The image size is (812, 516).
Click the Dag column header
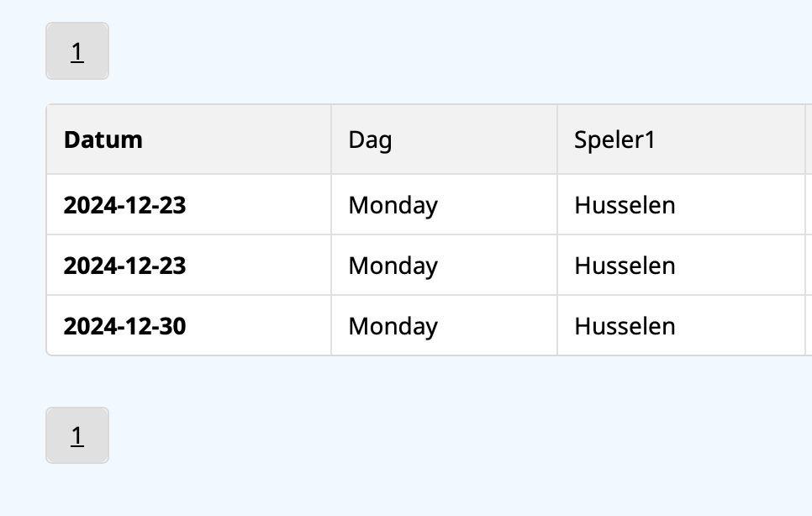370,140
